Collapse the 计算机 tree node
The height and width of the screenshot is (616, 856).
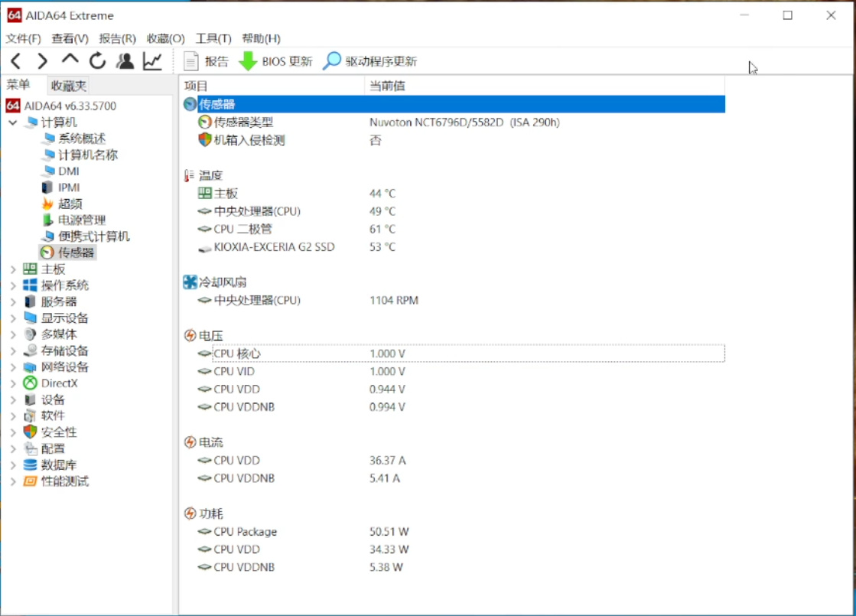coord(13,122)
